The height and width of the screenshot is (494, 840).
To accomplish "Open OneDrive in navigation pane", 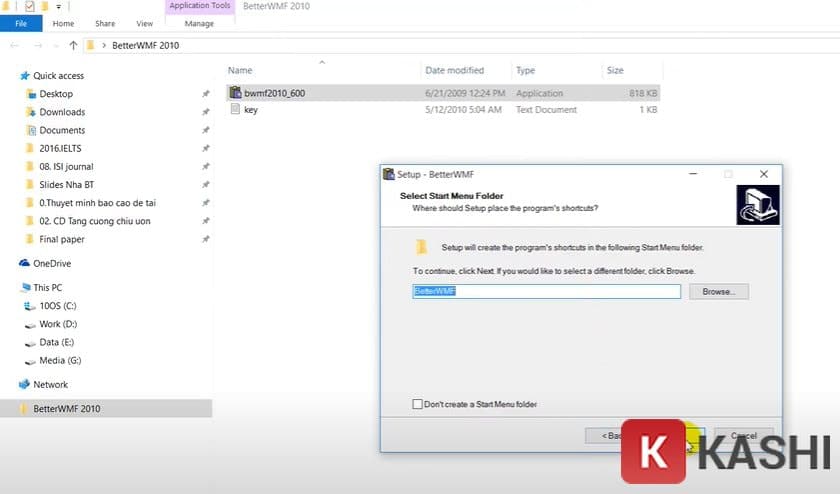I will pyautogui.click(x=25, y=263).
